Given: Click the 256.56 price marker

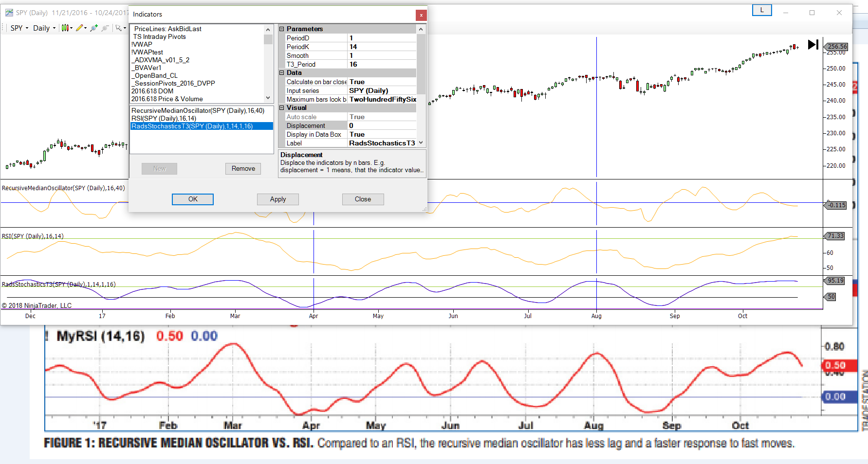Looking at the screenshot, I should 837,47.
